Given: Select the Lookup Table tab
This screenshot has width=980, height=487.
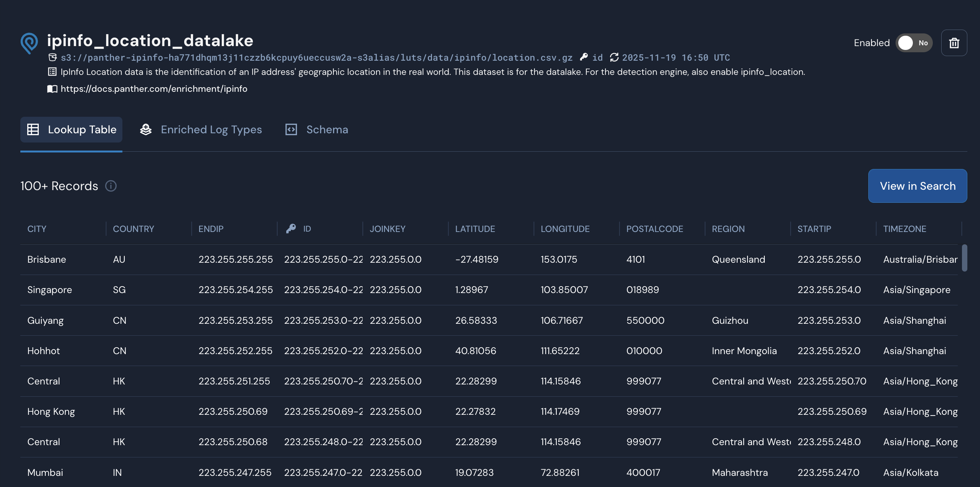Looking at the screenshot, I should [82, 129].
